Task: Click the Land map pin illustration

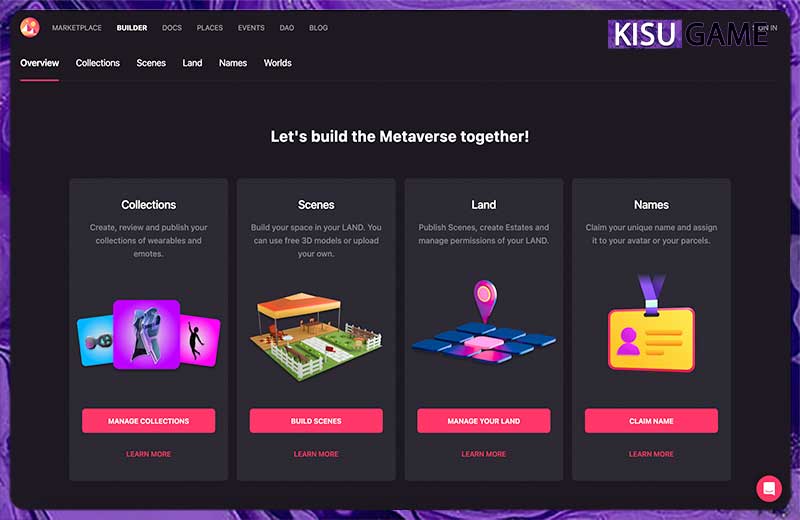Action: point(484,323)
